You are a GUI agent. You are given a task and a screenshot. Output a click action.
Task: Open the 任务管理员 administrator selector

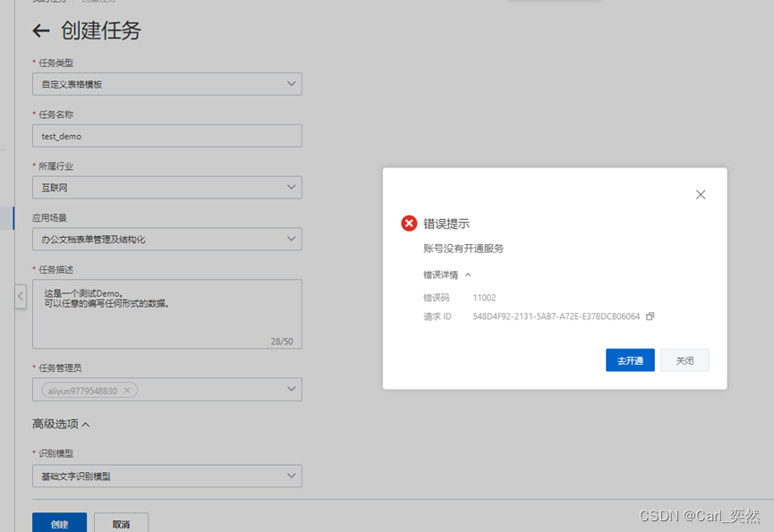[290, 390]
